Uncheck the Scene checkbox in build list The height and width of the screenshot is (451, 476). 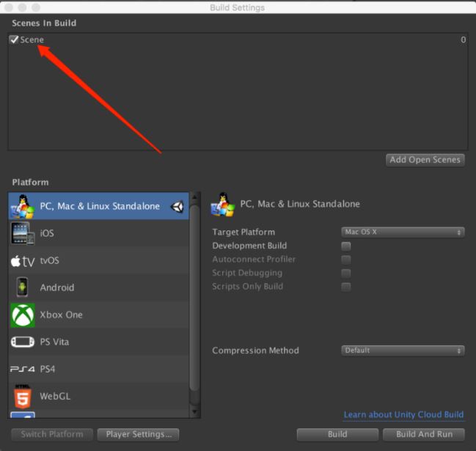[14, 40]
